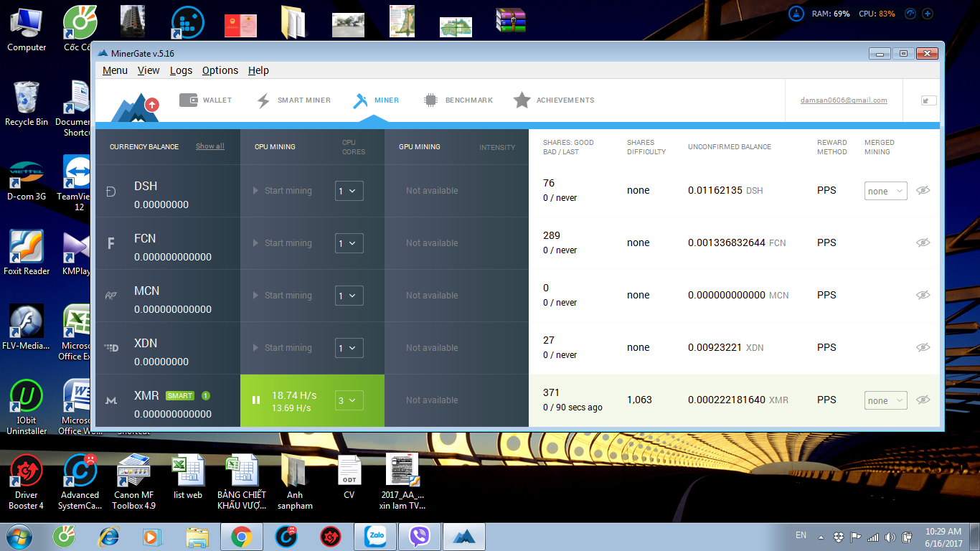
Task: Start CPU mining for DSH
Action: pos(282,191)
